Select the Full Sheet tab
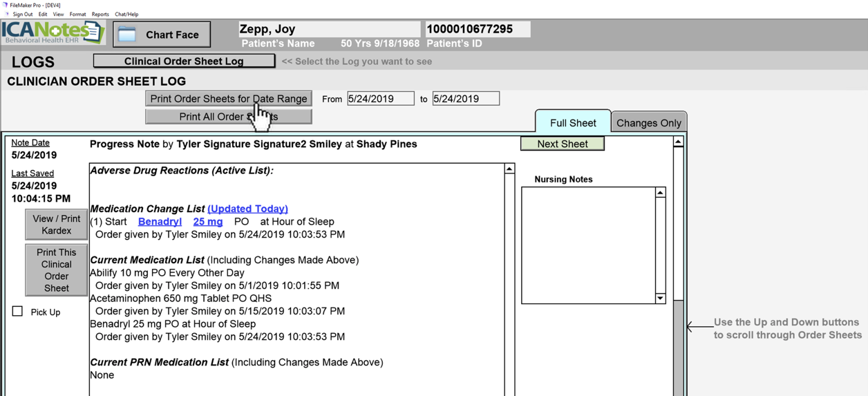Image resolution: width=868 pixels, height=396 pixels. (x=573, y=123)
